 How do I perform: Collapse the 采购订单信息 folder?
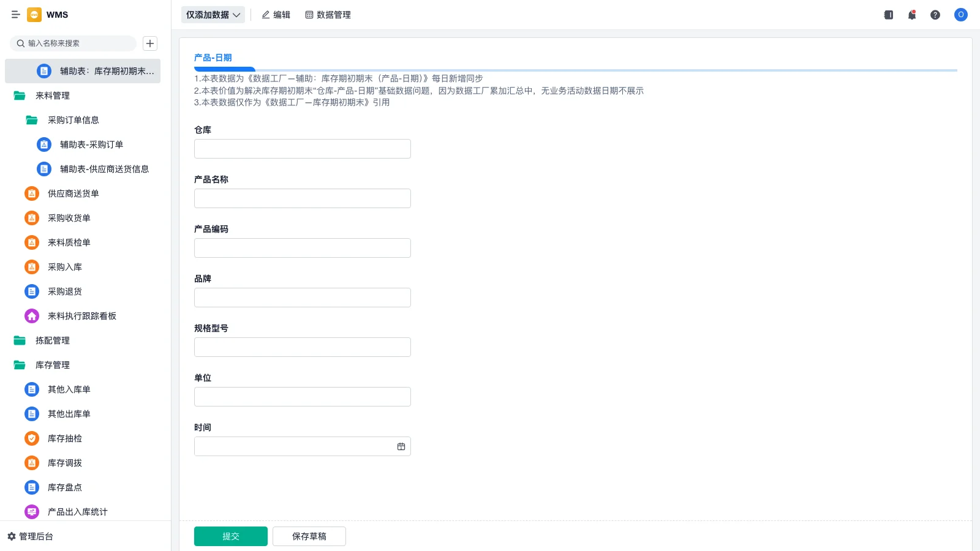(32, 120)
